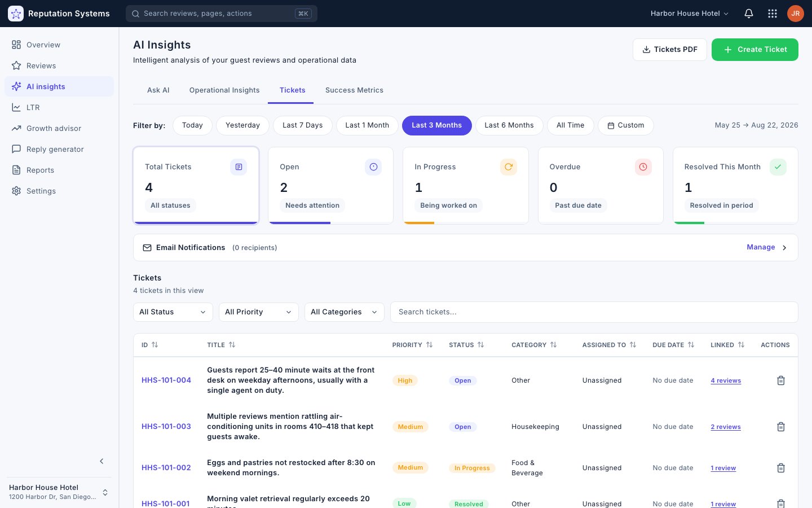This screenshot has height=508, width=812.
Task: Open the Harbor House Hotel switcher in header
Action: tap(689, 14)
